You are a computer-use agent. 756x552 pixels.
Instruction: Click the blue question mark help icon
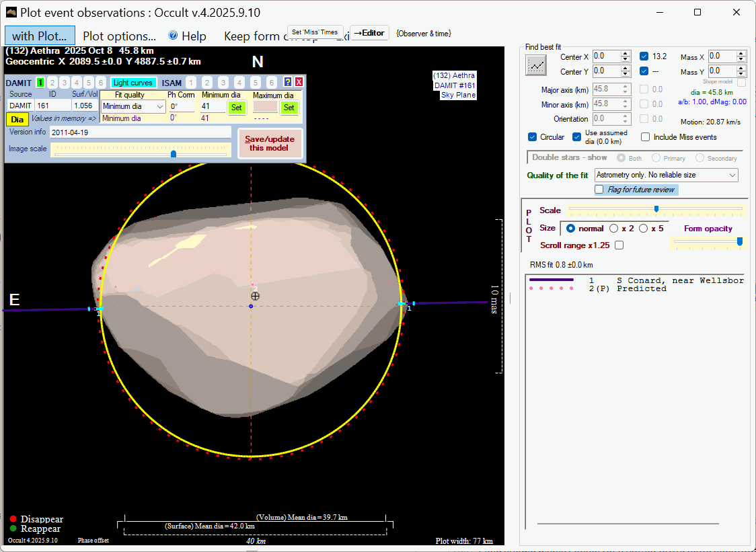click(x=288, y=82)
